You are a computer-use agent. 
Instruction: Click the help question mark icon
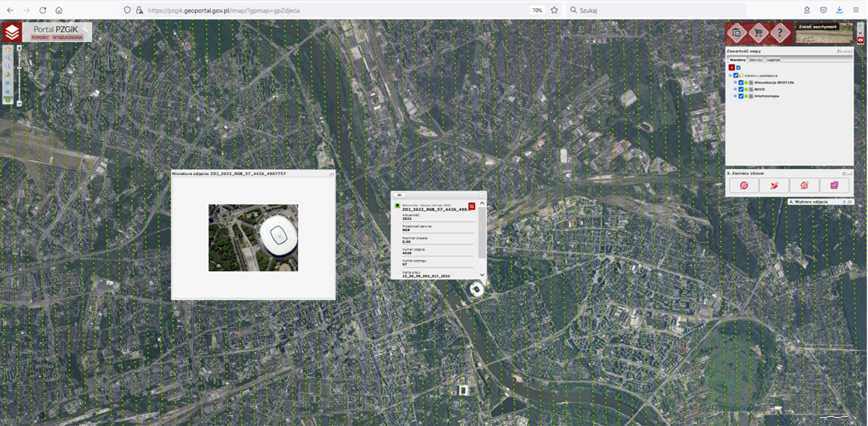click(x=780, y=33)
